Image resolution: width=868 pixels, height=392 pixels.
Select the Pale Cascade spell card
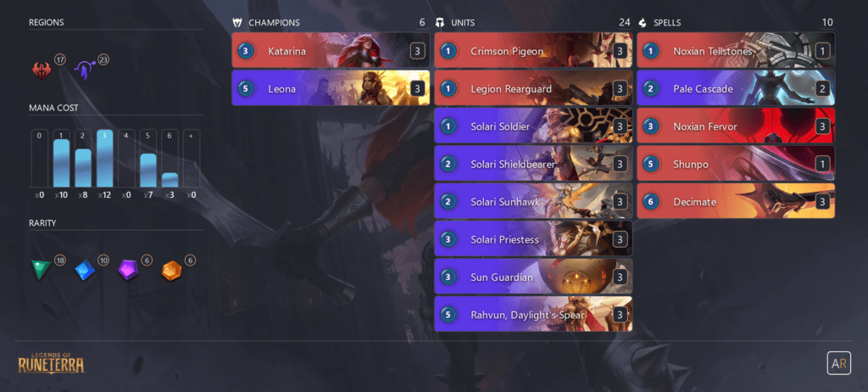pyautogui.click(x=736, y=89)
